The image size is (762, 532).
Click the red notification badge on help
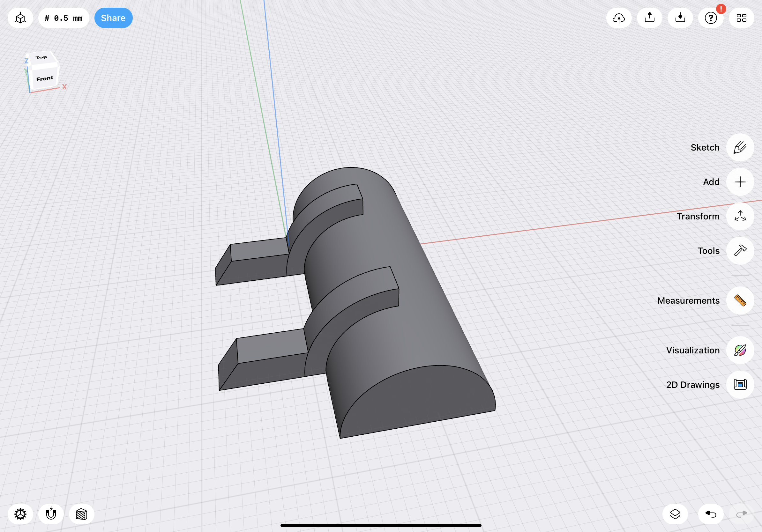coord(721,9)
